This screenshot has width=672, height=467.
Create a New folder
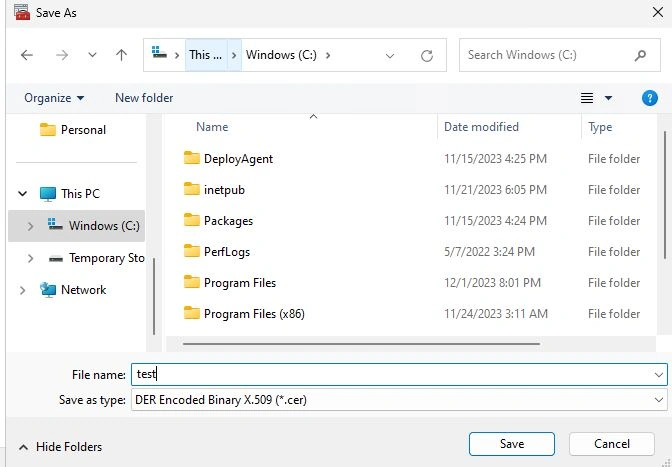(x=144, y=98)
